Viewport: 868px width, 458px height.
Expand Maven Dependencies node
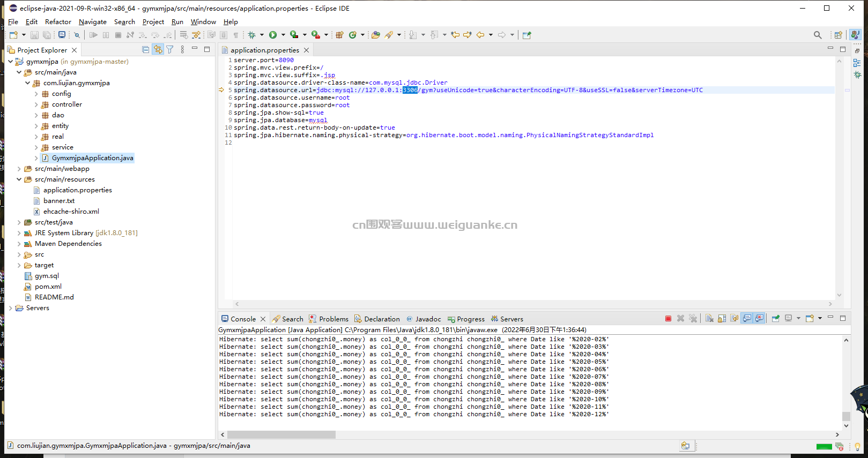(x=19, y=244)
